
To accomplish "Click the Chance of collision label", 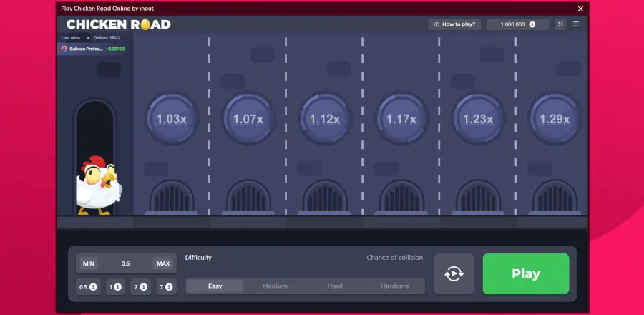I will point(395,258).
